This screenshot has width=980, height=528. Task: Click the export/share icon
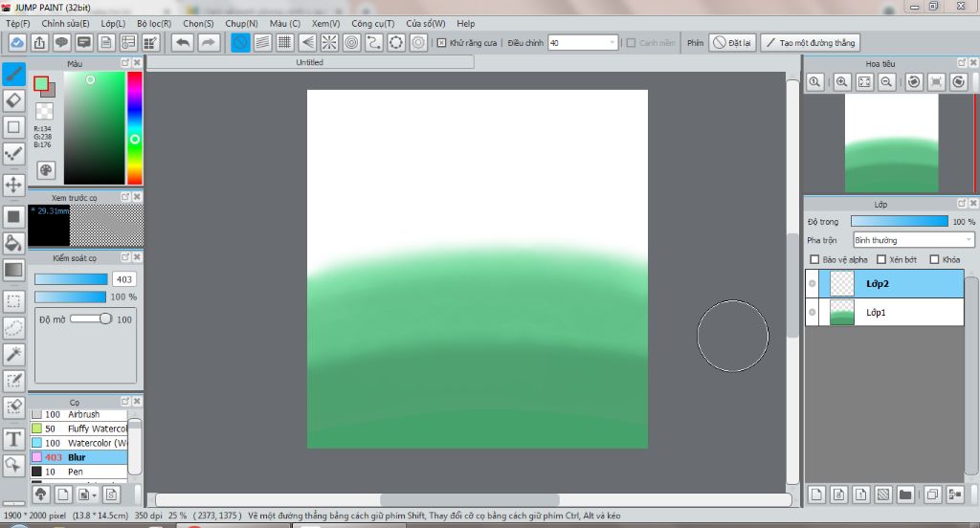coord(39,42)
